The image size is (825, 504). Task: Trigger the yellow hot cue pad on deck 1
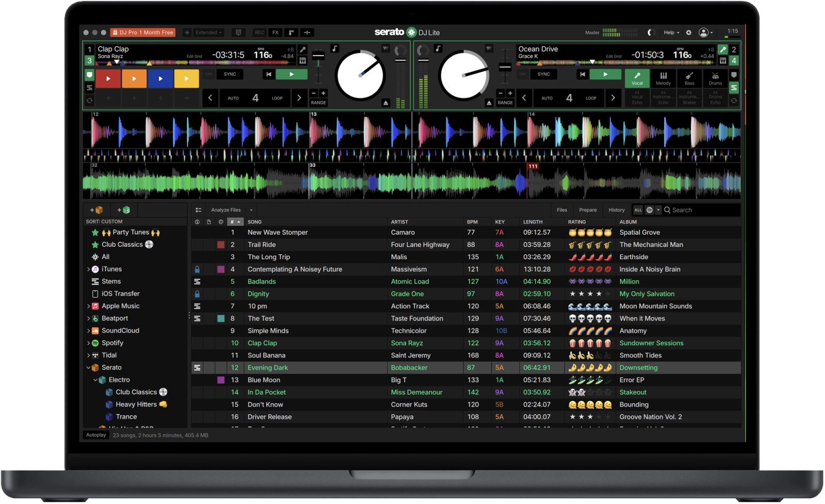(186, 79)
